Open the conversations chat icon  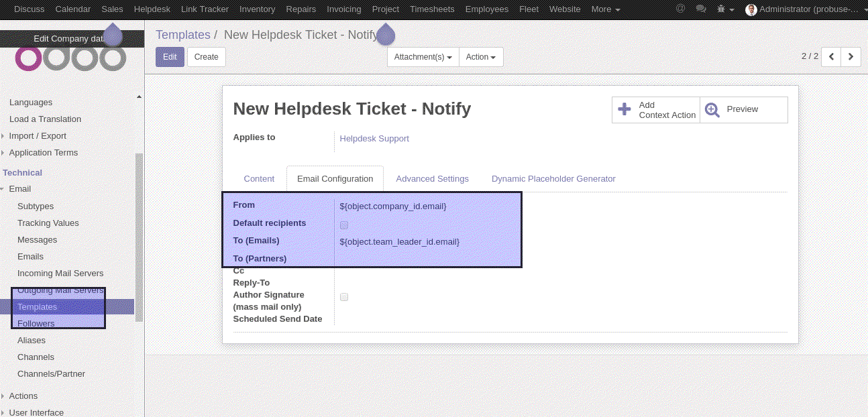(x=701, y=9)
